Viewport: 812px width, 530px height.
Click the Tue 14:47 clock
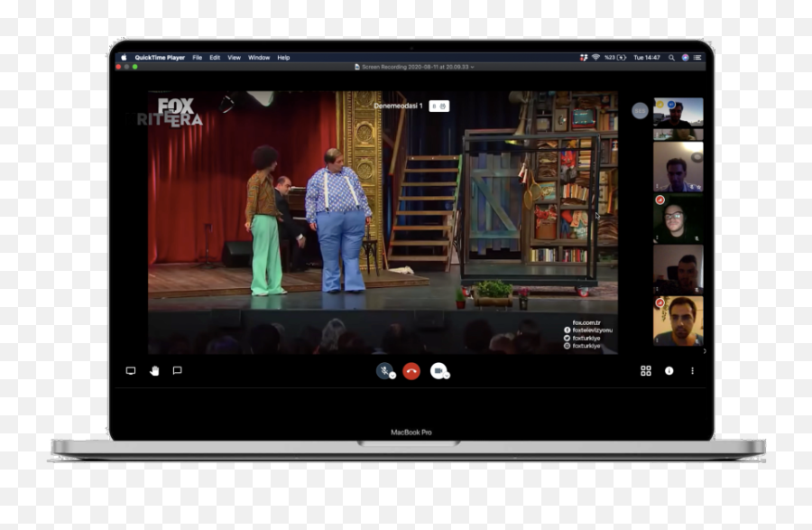tap(647, 58)
